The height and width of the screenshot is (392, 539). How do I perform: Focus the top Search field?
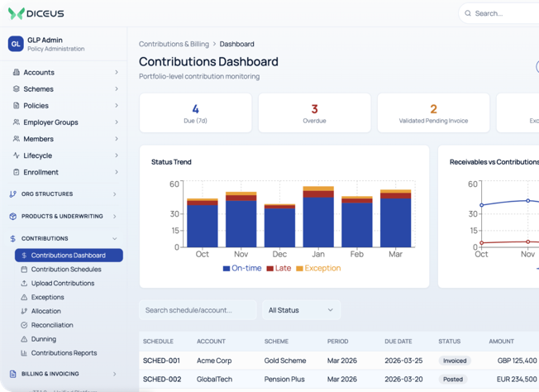[x=498, y=13]
